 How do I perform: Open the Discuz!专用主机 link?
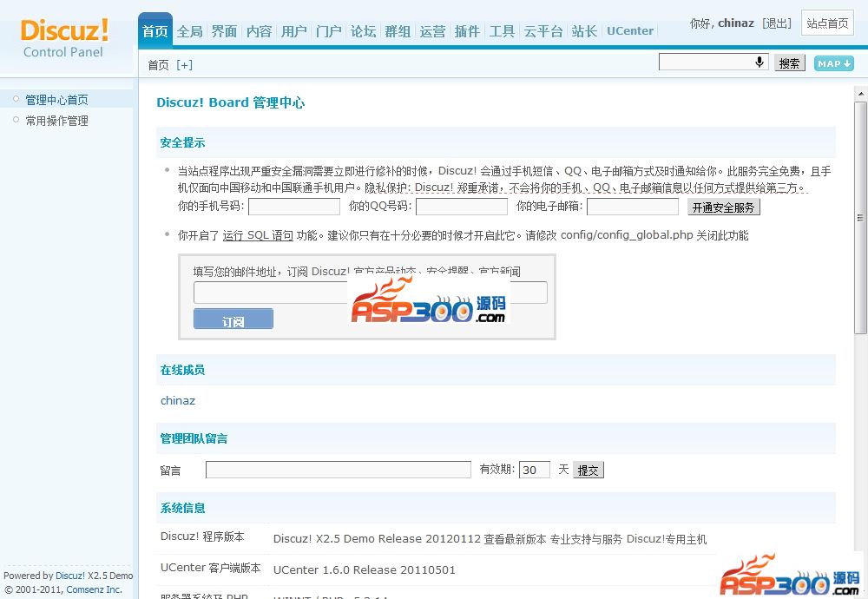tap(667, 538)
